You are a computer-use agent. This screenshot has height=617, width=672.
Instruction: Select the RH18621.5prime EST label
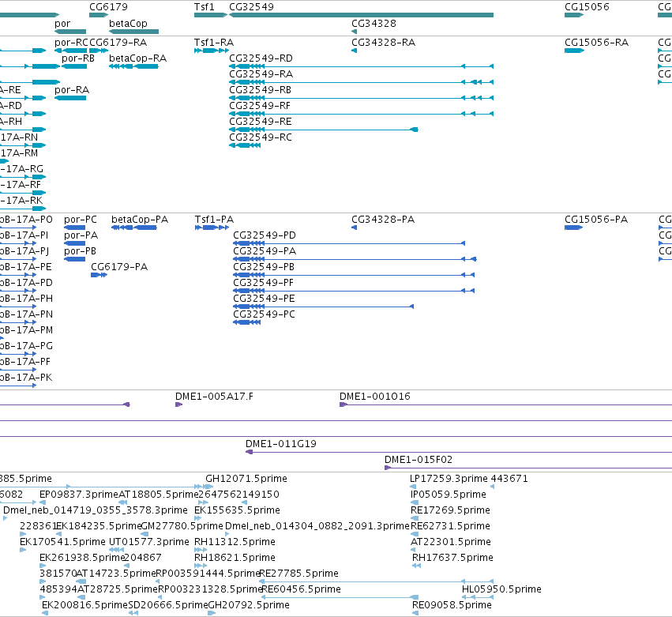235,559
